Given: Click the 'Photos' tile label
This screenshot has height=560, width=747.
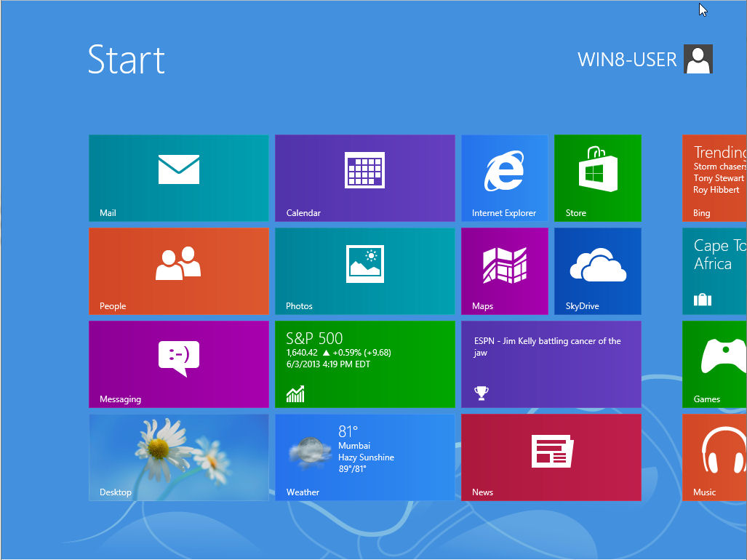Looking at the screenshot, I should [299, 306].
